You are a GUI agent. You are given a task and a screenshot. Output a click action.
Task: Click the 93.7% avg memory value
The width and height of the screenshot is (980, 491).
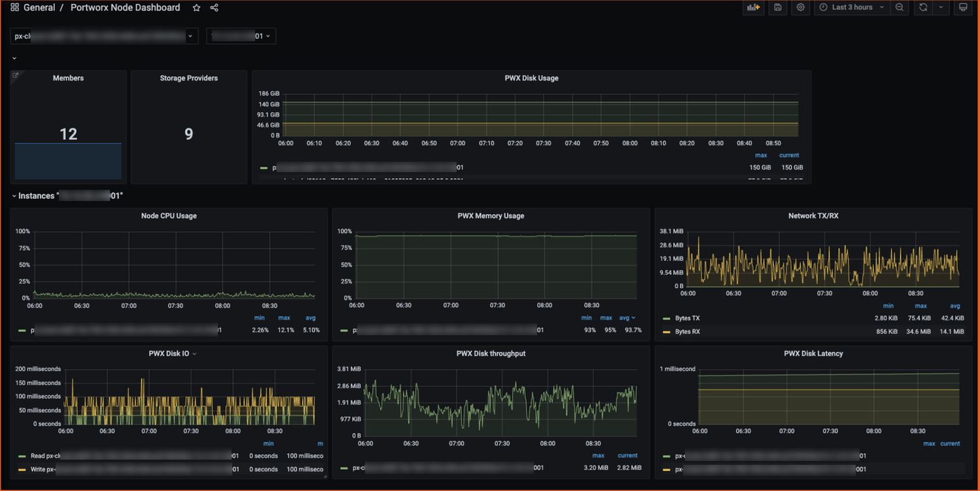pyautogui.click(x=633, y=330)
